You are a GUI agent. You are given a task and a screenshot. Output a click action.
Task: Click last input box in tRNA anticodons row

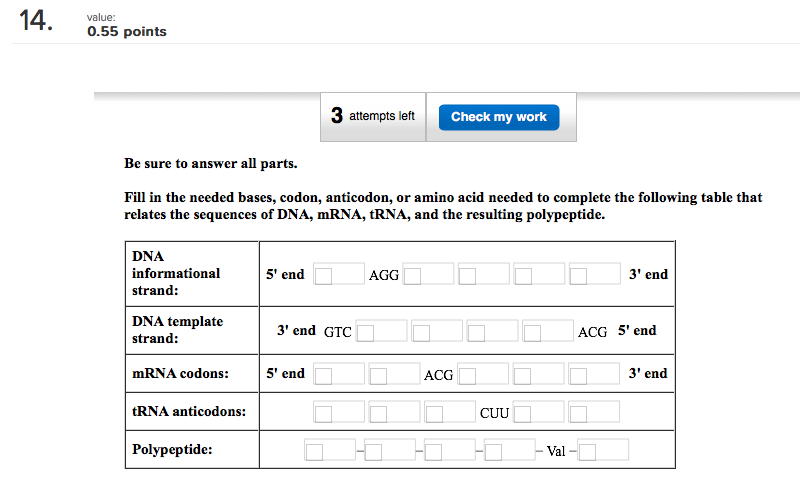(594, 412)
